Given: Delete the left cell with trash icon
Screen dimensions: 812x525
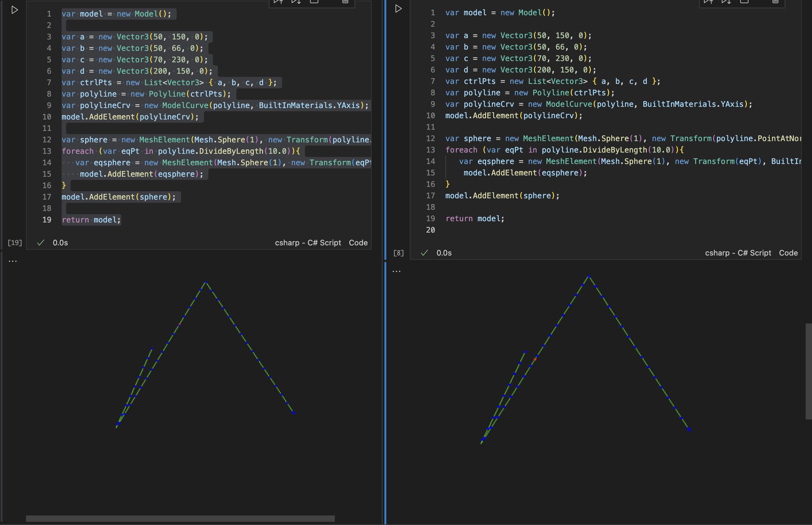Looking at the screenshot, I should coord(345,2).
